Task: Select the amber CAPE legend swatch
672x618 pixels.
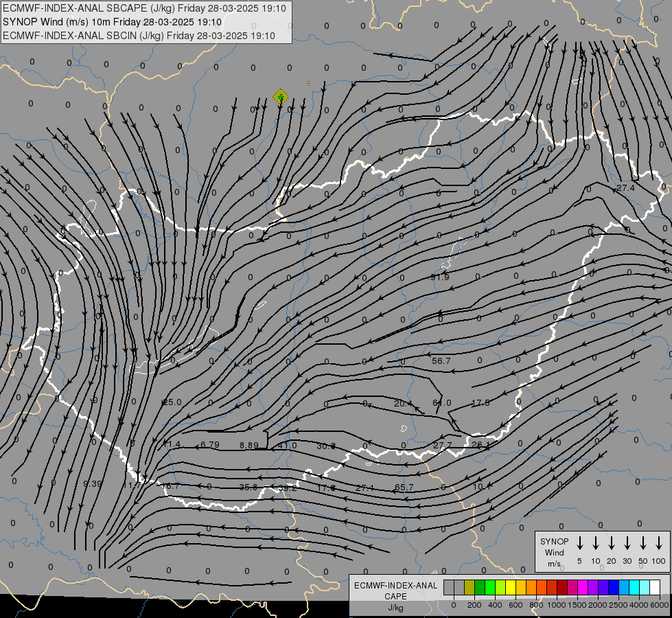Action: (x=521, y=587)
